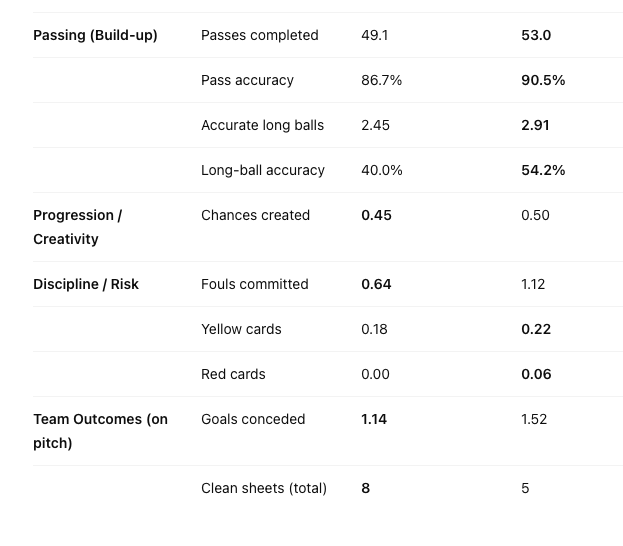Select the Fouls committed label

(x=254, y=284)
